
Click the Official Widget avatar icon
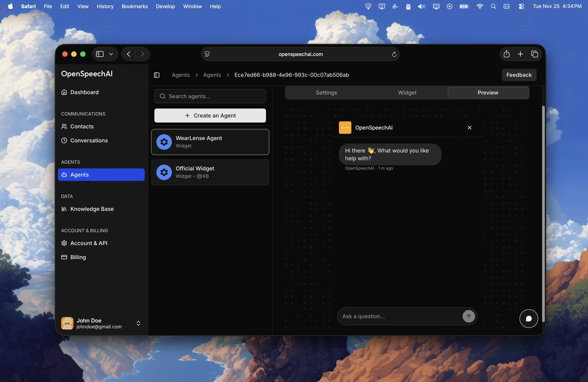164,172
